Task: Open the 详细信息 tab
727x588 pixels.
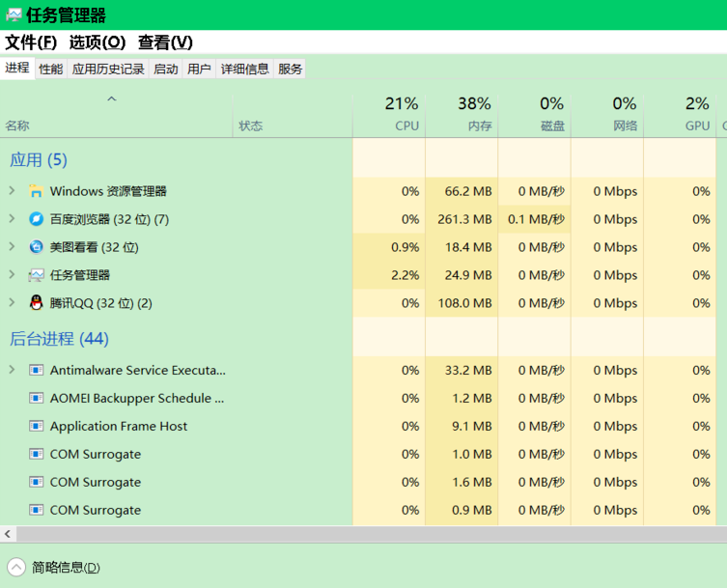Action: 244,69
